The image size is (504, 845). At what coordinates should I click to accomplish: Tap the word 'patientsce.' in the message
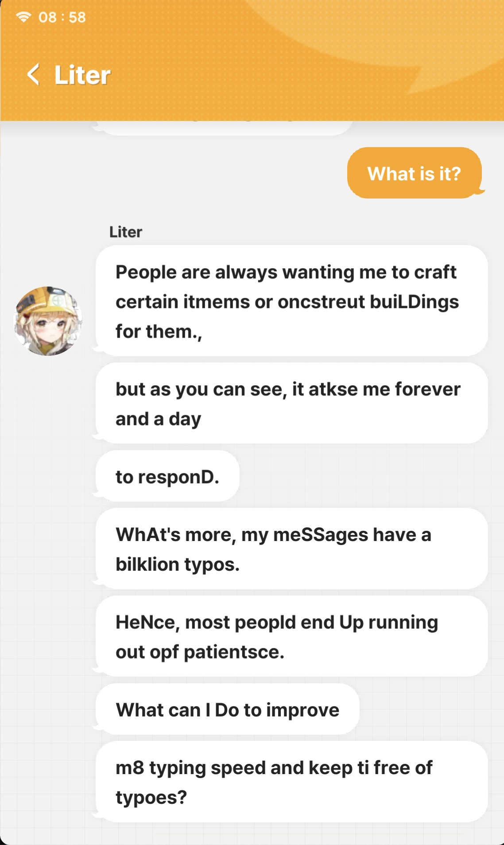[234, 652]
